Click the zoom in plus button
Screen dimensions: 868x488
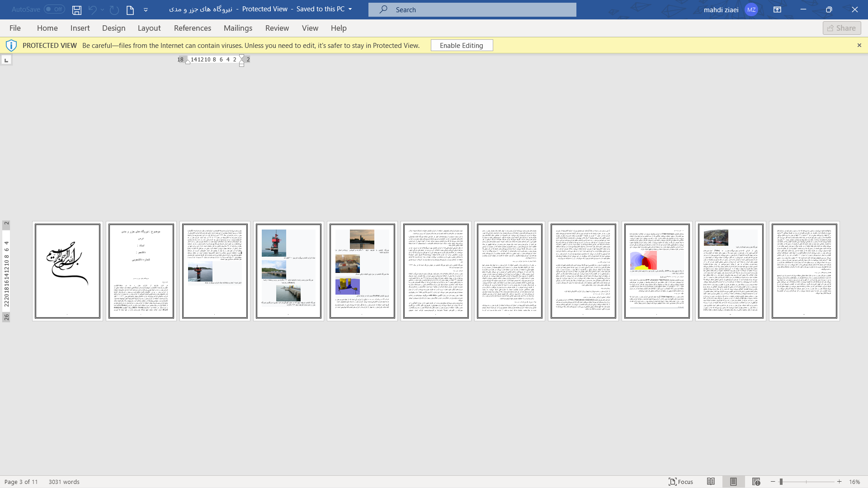[x=840, y=482]
